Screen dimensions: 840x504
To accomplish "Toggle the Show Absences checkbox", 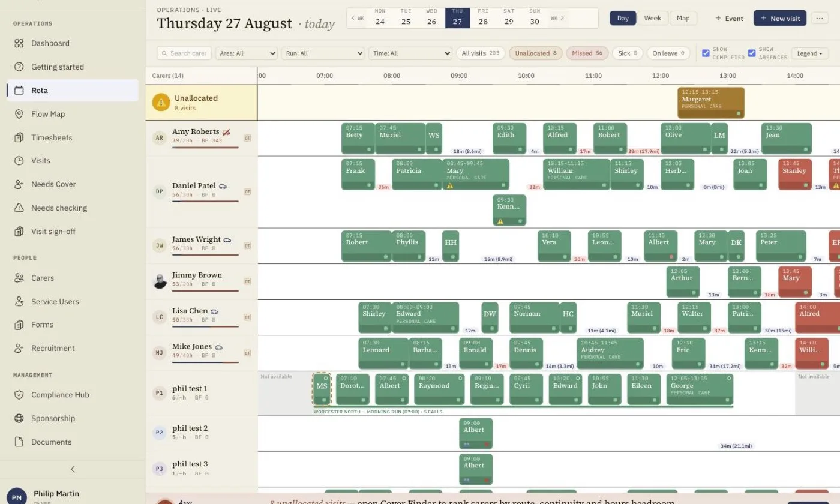I will point(752,53).
